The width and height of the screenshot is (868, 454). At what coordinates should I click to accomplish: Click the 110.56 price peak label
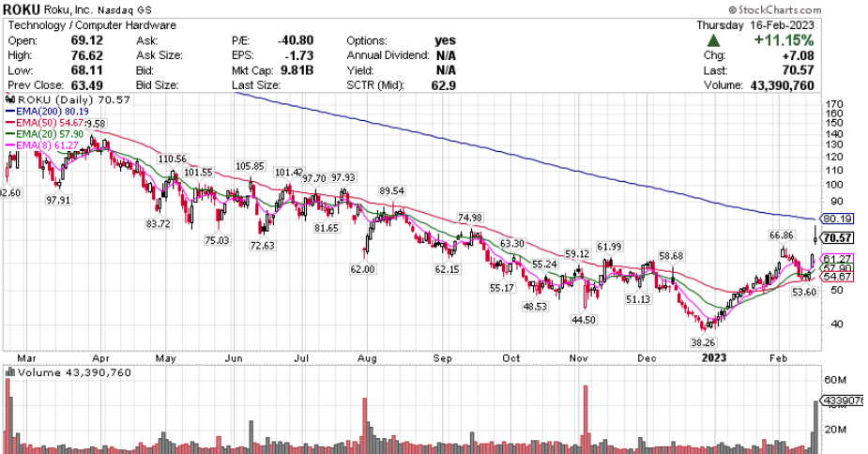coord(172,159)
